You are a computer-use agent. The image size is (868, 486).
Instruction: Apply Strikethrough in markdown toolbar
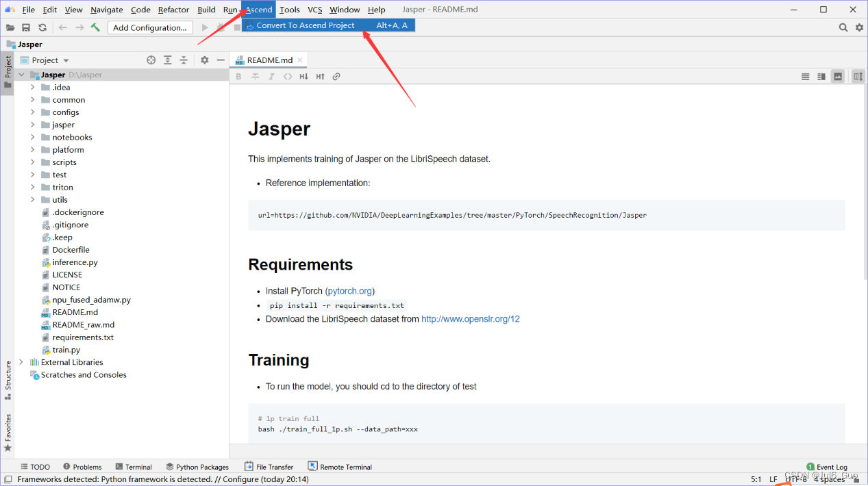pyautogui.click(x=255, y=77)
